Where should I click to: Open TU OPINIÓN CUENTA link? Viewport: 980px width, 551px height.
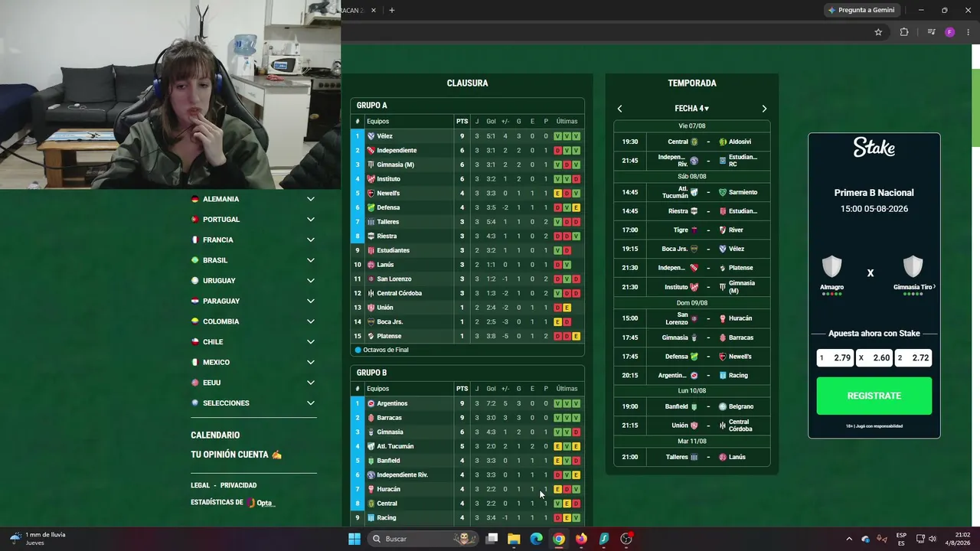(x=237, y=455)
